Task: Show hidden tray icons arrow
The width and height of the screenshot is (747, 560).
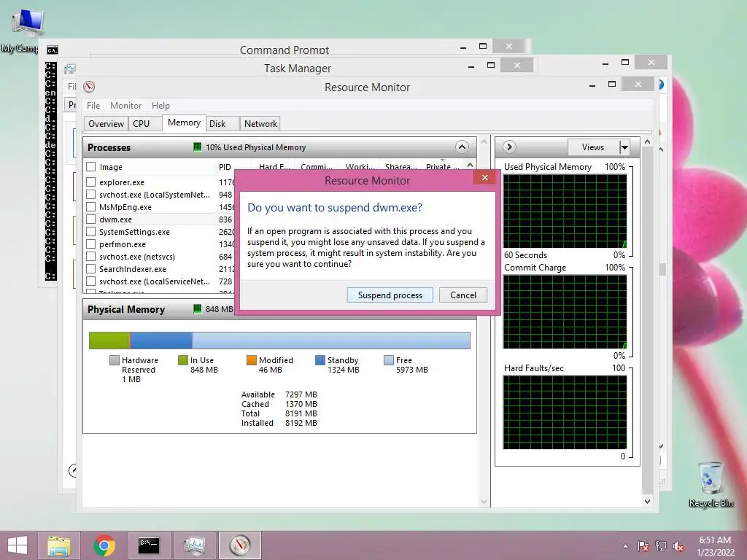Action: coord(625,546)
